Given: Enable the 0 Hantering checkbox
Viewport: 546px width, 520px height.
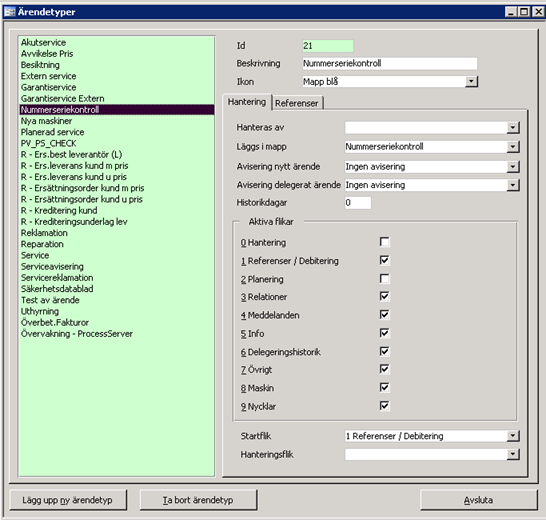Looking at the screenshot, I should click(384, 242).
